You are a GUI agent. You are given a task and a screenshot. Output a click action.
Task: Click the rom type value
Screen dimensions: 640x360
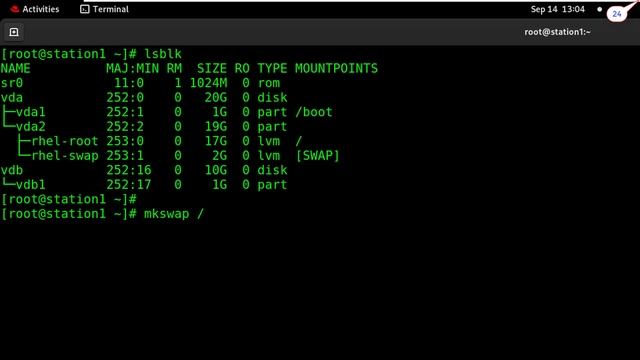269,83
